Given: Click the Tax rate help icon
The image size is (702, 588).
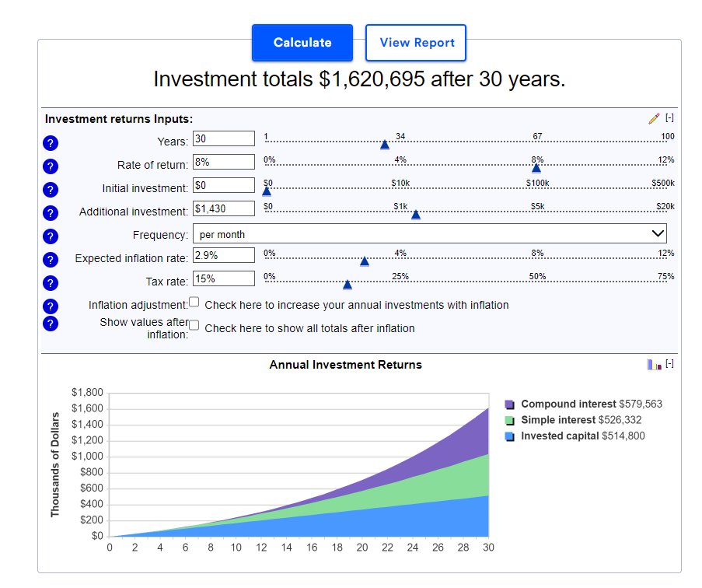Looking at the screenshot, I should 51,283.
